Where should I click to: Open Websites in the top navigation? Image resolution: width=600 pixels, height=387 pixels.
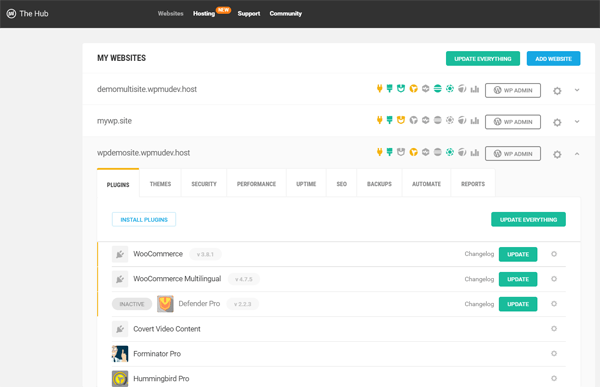[x=171, y=13]
